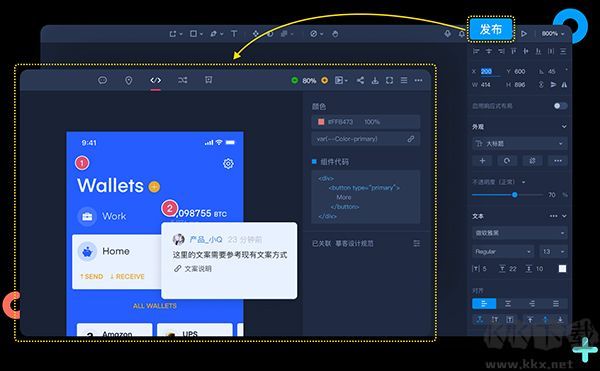
Task: Open the font size 13 dropdown
Action: point(553,252)
